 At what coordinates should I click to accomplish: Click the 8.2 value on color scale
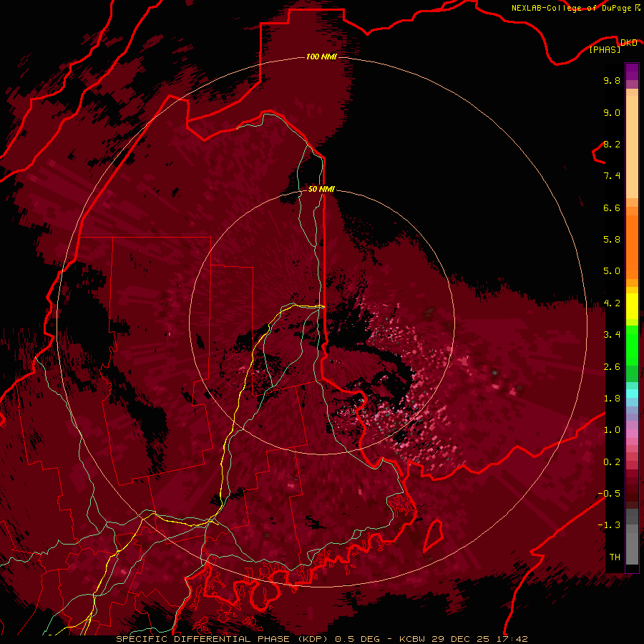point(612,145)
